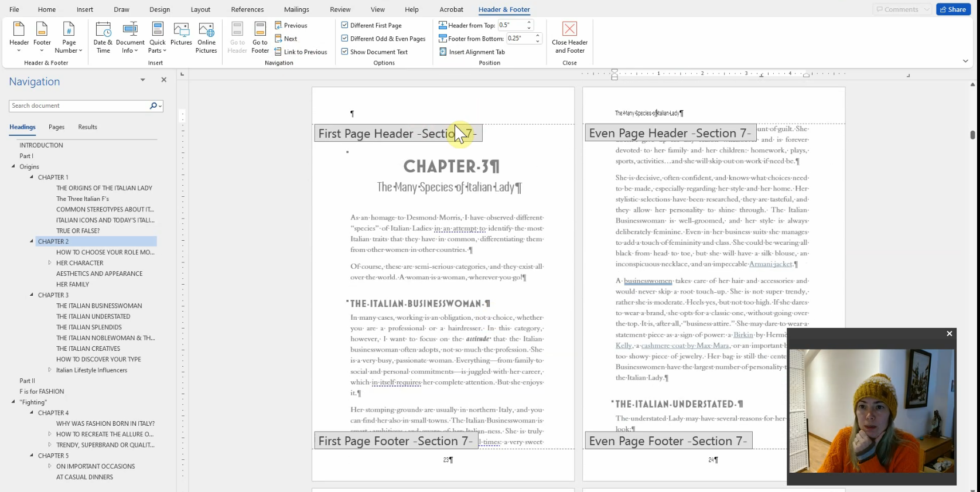This screenshot has width=980, height=492.
Task: Click Go to Header button
Action: [237, 37]
